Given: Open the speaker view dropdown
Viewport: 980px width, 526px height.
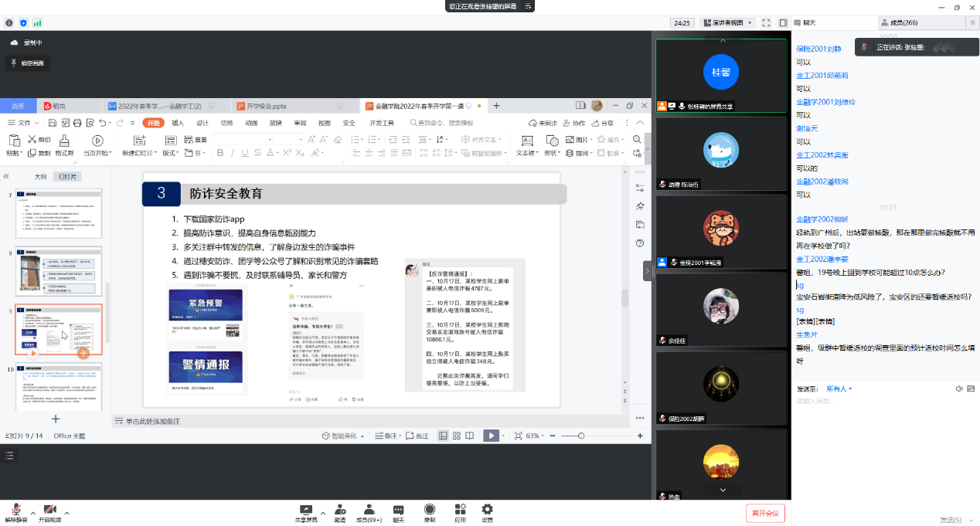Looking at the screenshot, I should coord(727,23).
